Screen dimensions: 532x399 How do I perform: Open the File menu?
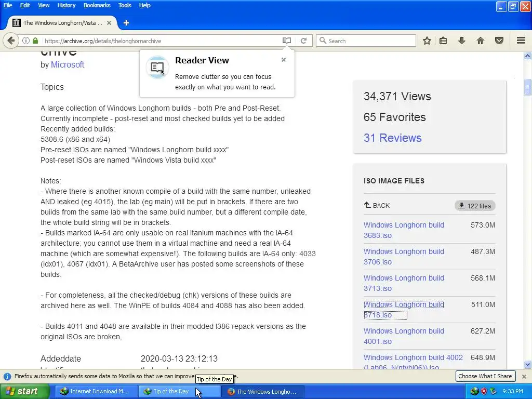point(8,5)
